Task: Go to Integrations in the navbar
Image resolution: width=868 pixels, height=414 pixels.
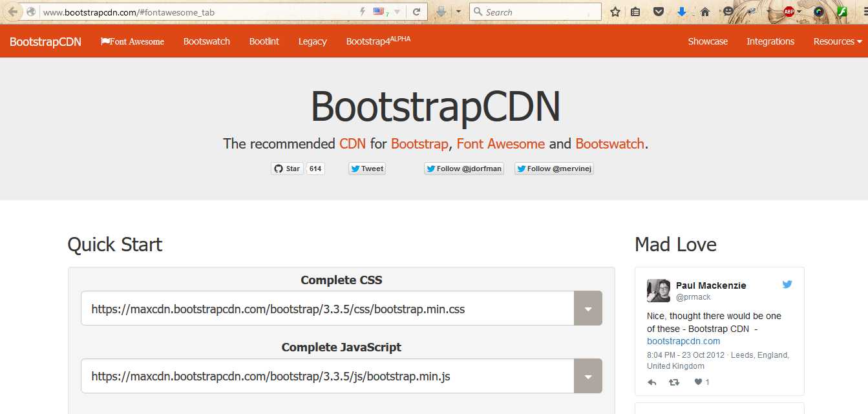Action: (x=770, y=41)
